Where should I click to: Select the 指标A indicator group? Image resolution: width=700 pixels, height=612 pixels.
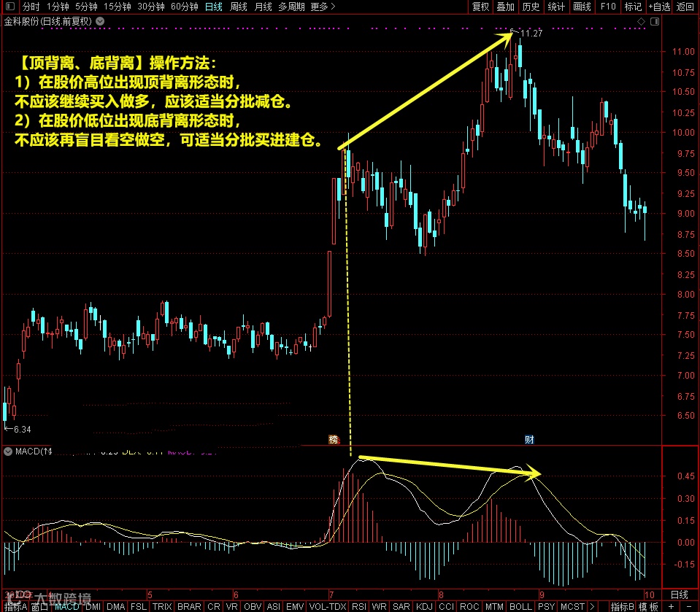(15, 607)
